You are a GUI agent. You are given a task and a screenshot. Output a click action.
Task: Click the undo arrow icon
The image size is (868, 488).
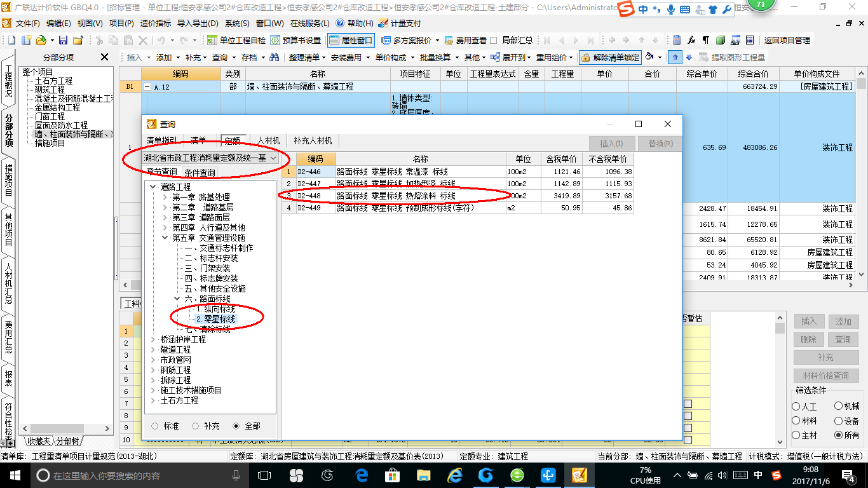[x=161, y=40]
